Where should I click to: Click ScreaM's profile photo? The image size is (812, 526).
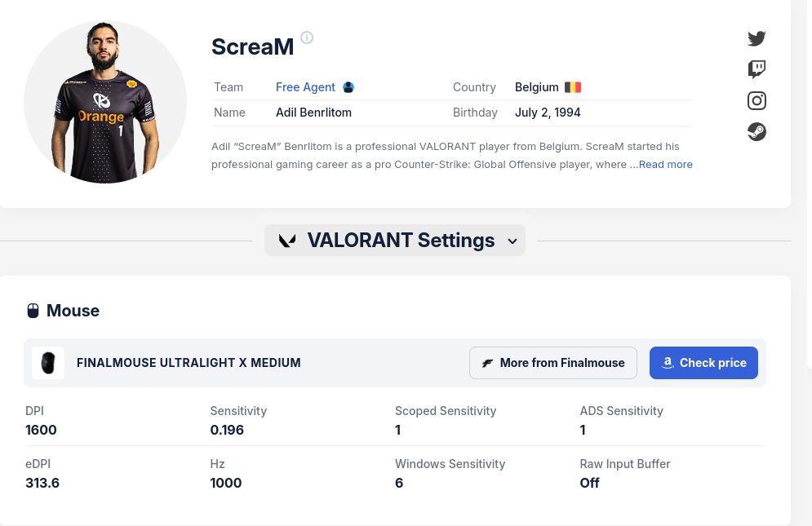pos(105,102)
